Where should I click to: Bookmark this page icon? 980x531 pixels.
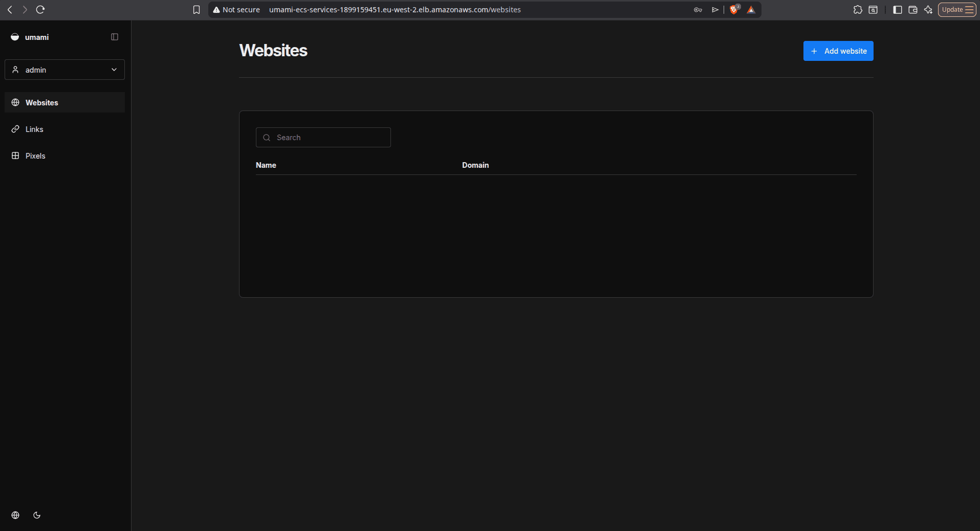tap(197, 10)
